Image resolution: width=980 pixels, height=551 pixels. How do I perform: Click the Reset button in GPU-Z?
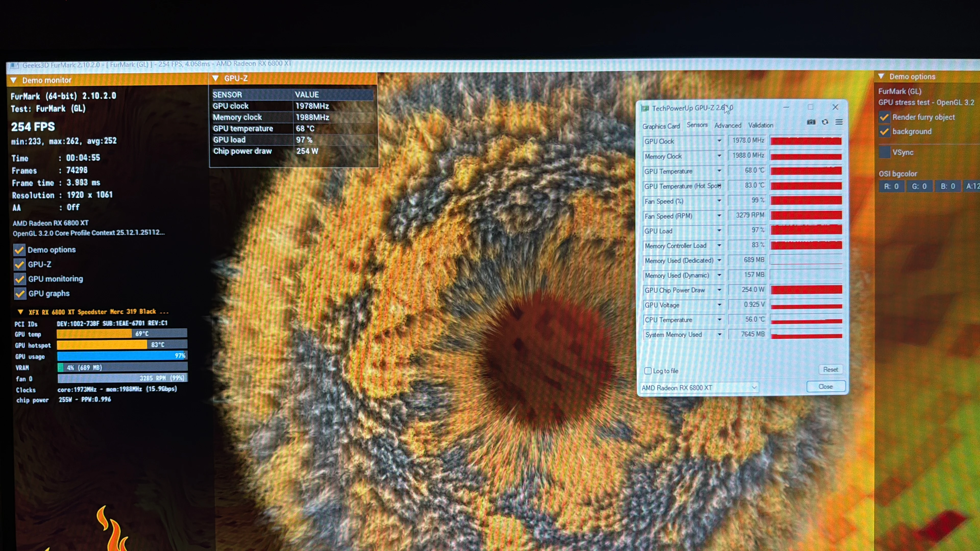point(830,369)
